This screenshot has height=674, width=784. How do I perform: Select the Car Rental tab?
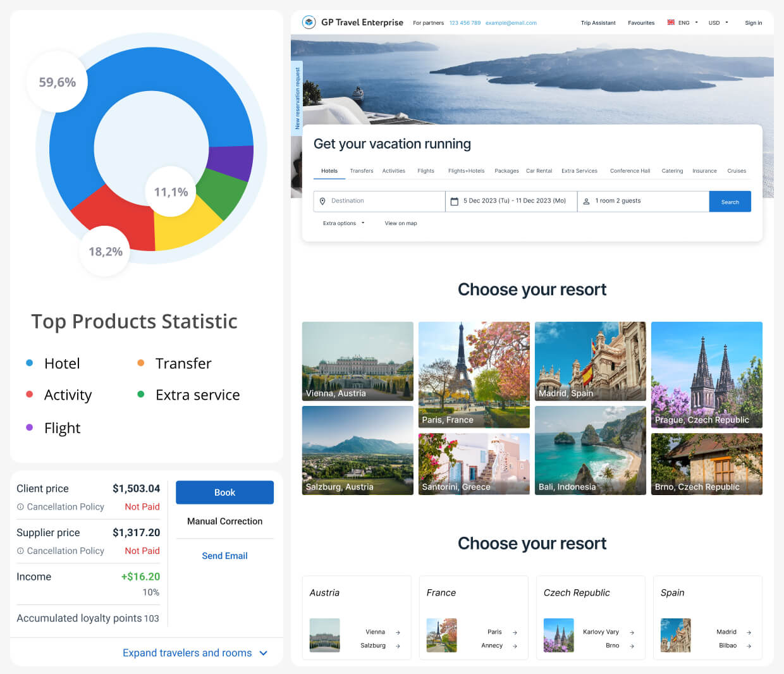coord(539,171)
